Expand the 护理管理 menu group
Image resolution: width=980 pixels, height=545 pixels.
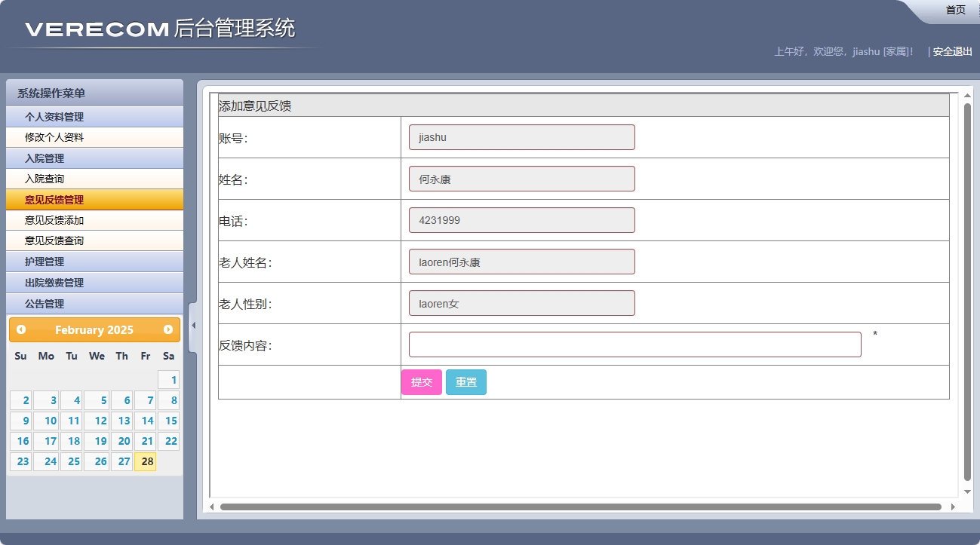pos(94,262)
